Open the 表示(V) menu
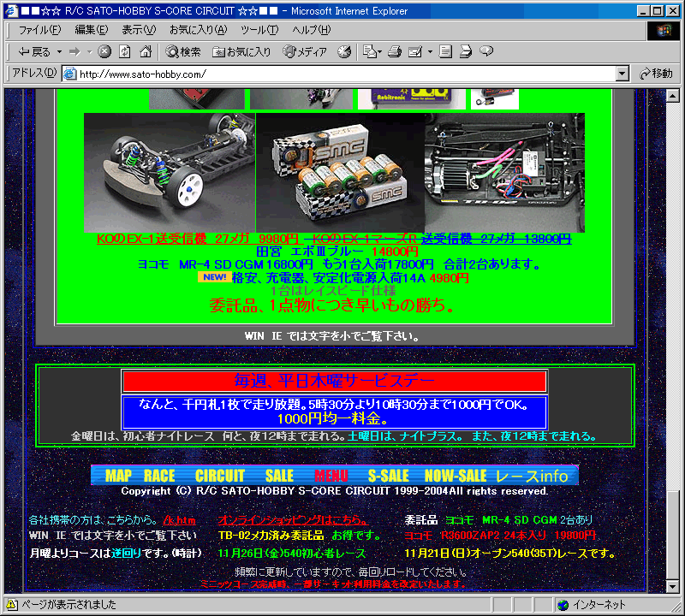 (139, 30)
